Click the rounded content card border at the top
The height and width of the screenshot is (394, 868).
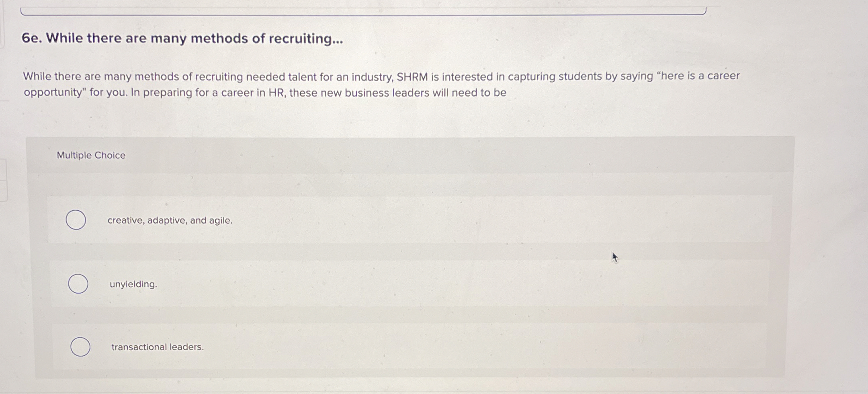[362, 12]
